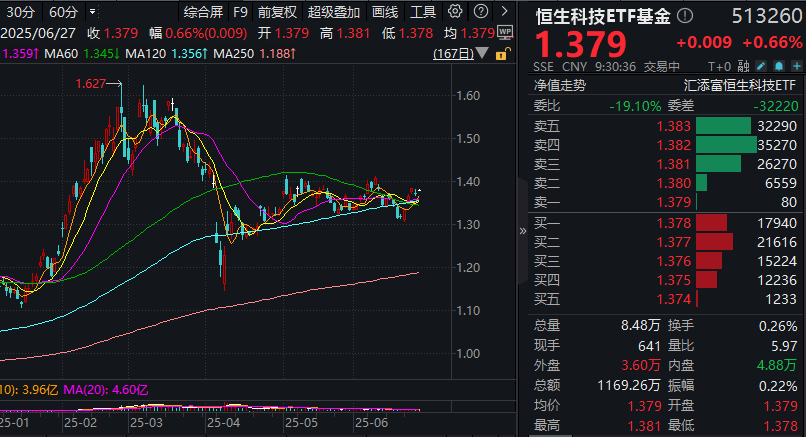
Task: Click the help question mark icon
Action: (480, 12)
